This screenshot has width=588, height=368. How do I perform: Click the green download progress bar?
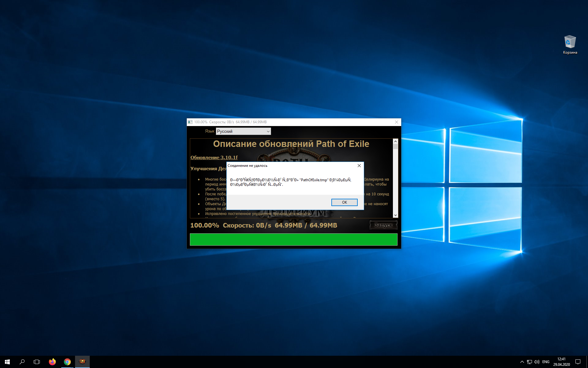click(294, 240)
